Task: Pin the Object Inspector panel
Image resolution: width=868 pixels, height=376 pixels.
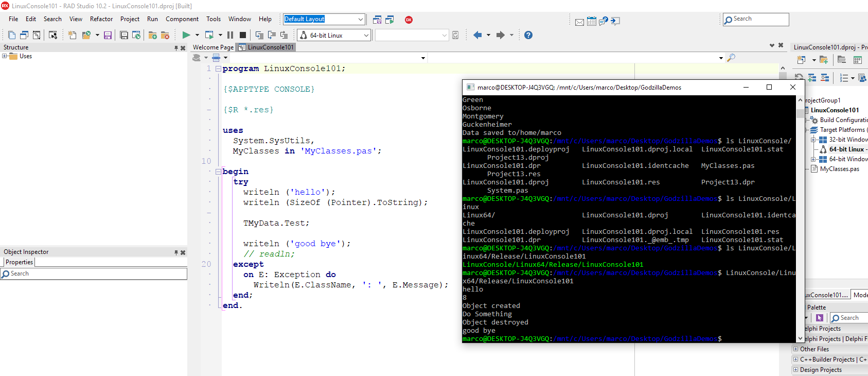Action: tap(176, 252)
